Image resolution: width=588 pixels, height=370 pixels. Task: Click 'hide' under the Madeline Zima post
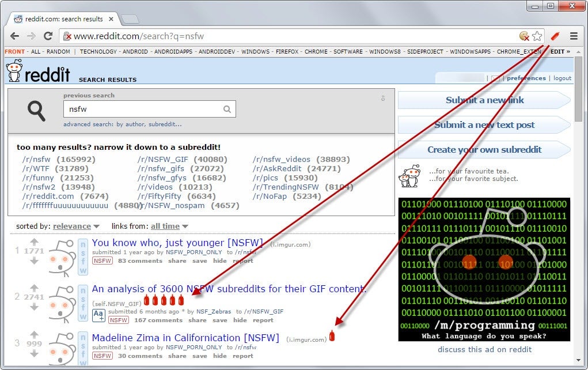pyautogui.click(x=220, y=356)
